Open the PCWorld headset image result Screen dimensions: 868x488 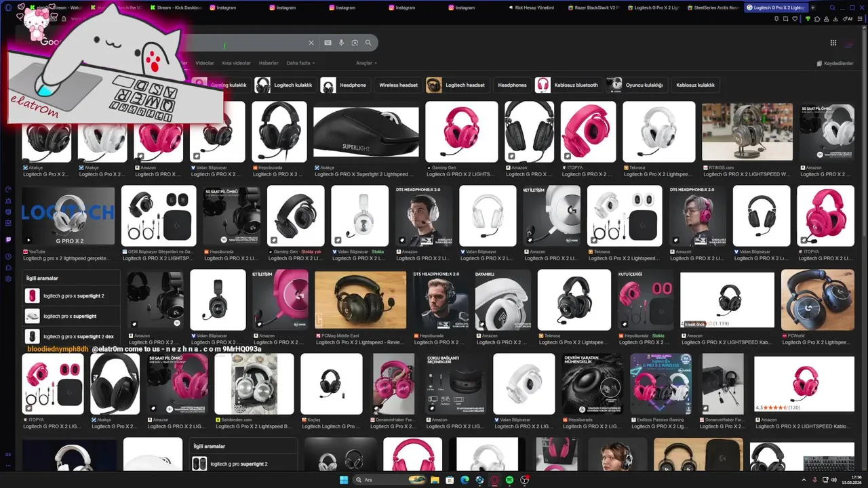tap(818, 300)
